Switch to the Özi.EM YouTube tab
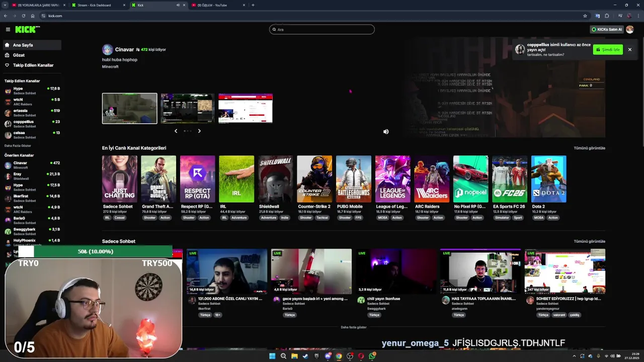Image resolution: width=644 pixels, height=362 pixels. [x=218, y=5]
